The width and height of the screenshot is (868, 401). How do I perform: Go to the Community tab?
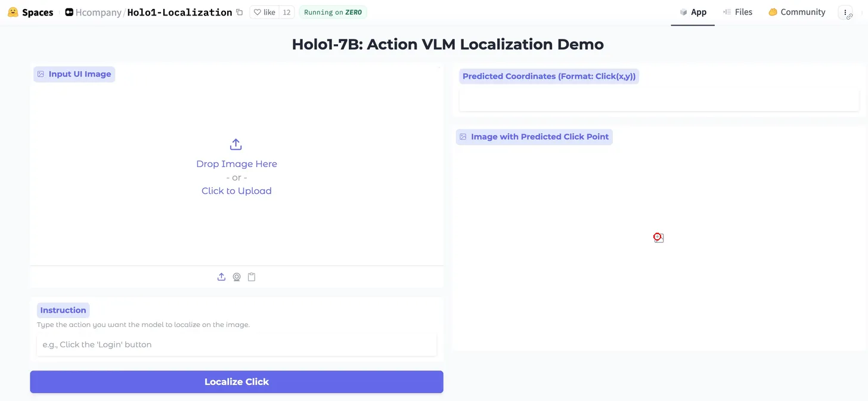(797, 12)
